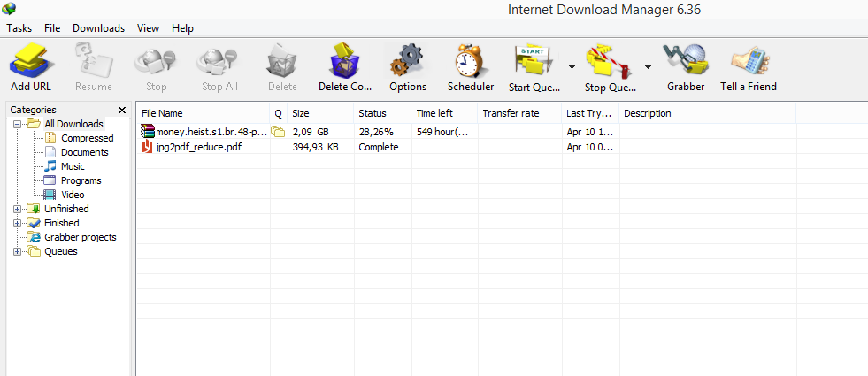Sort by Q column header
Viewport: 868px width, 376px height.
coord(279,113)
